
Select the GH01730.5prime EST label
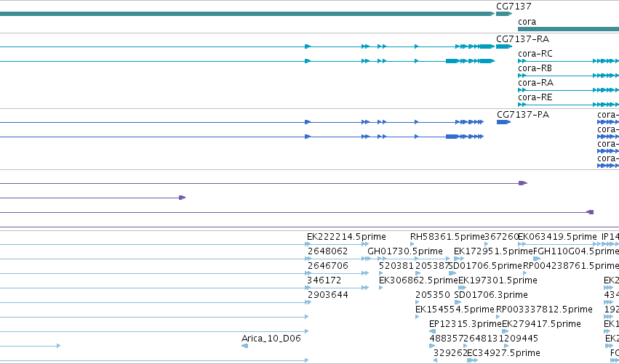pyautogui.click(x=404, y=251)
